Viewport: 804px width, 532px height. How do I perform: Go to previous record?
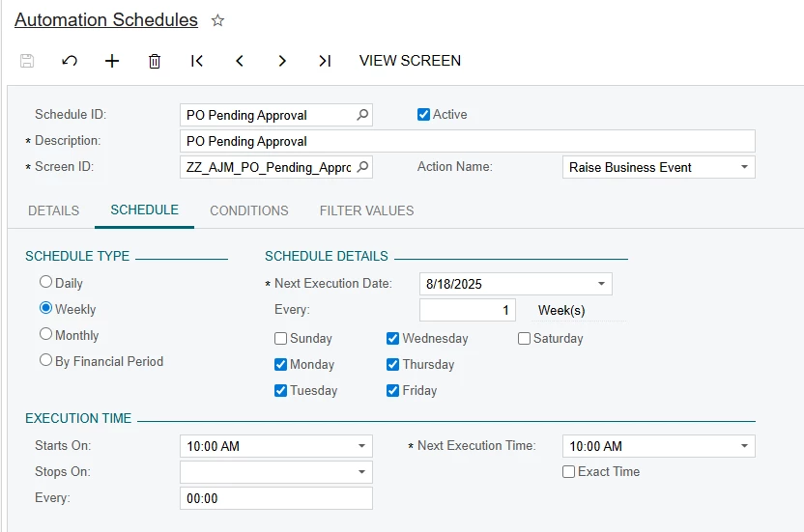point(240,61)
